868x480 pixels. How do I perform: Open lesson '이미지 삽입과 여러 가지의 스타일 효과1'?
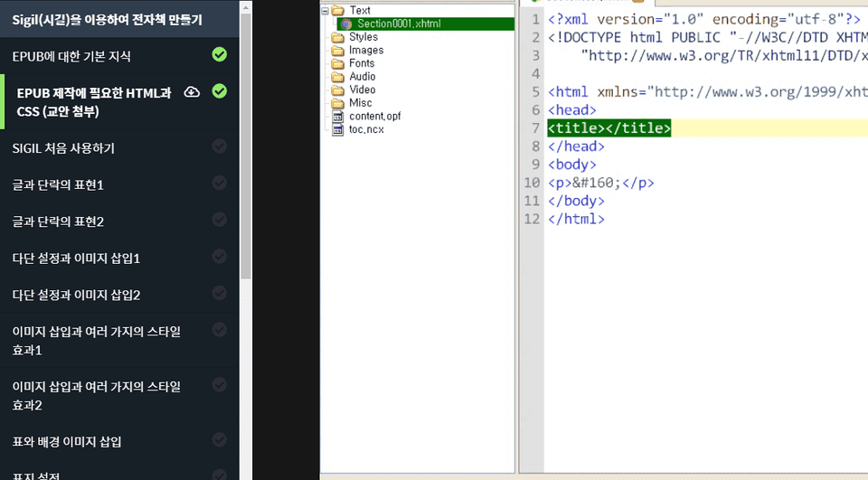coord(97,341)
